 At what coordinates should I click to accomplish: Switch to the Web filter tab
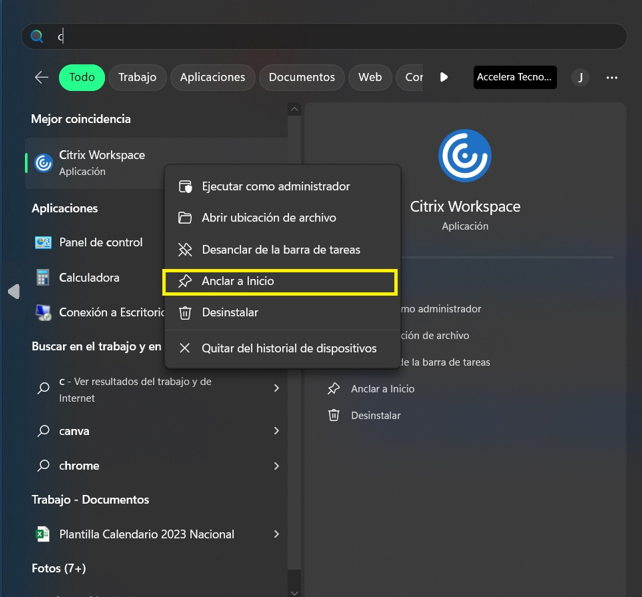coord(370,77)
